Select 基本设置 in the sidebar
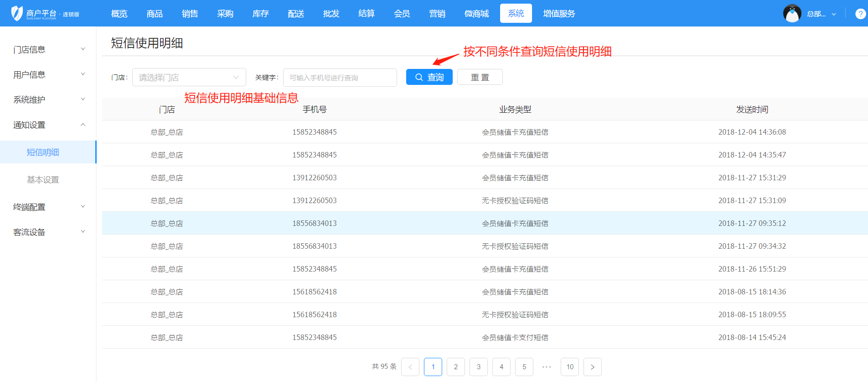Viewport: 868px width, 382px height. (43, 179)
